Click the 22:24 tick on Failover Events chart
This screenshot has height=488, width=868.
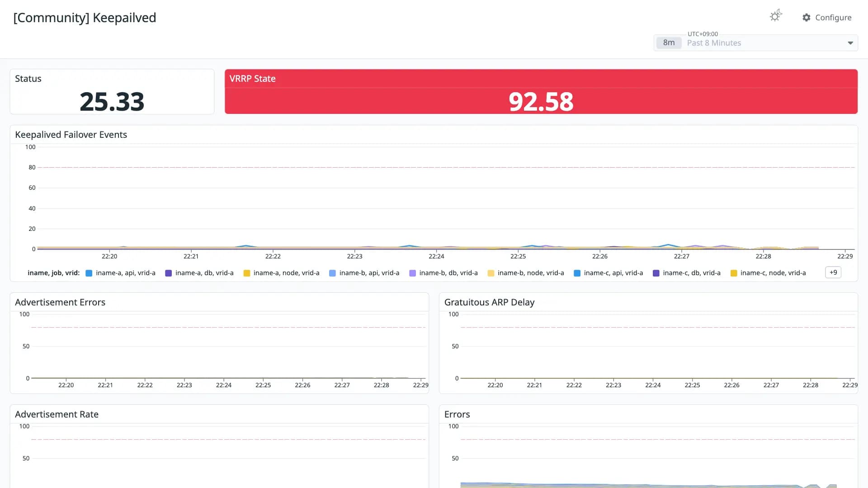tap(436, 256)
